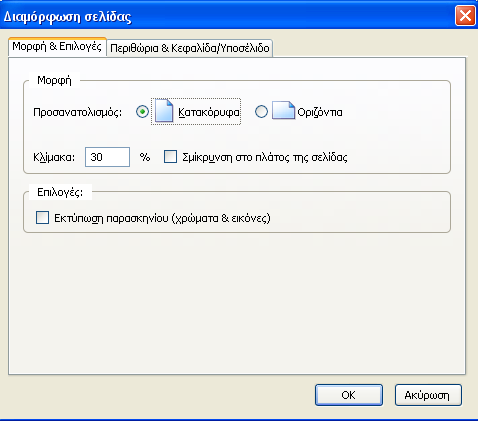This screenshot has height=421, width=478.
Task: Click the portrait page icon
Action: (164, 111)
